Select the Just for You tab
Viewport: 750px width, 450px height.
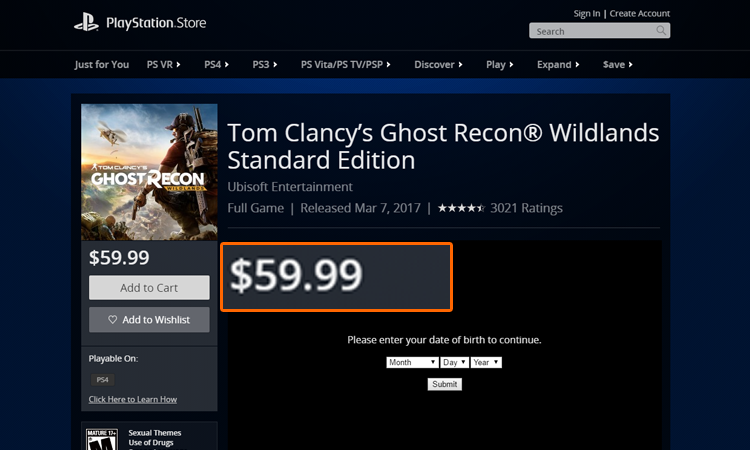[x=102, y=64]
